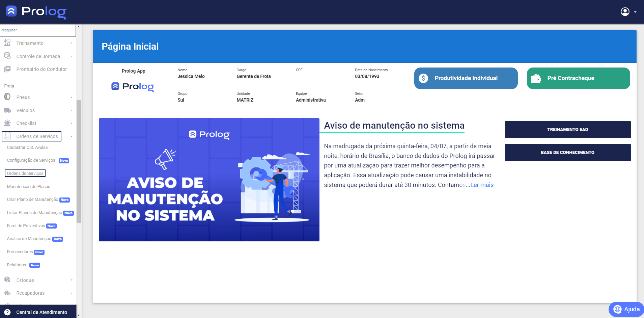Screen dimensions: 644x318
Task: Open the Ordens de Serviços submenu entry
Action: [25, 174]
